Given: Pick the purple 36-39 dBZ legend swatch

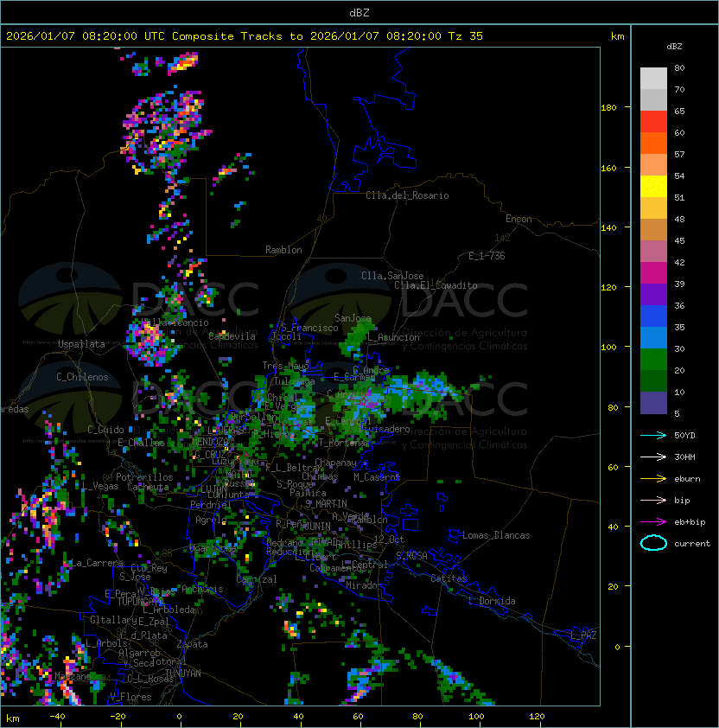Looking at the screenshot, I should tap(653, 294).
